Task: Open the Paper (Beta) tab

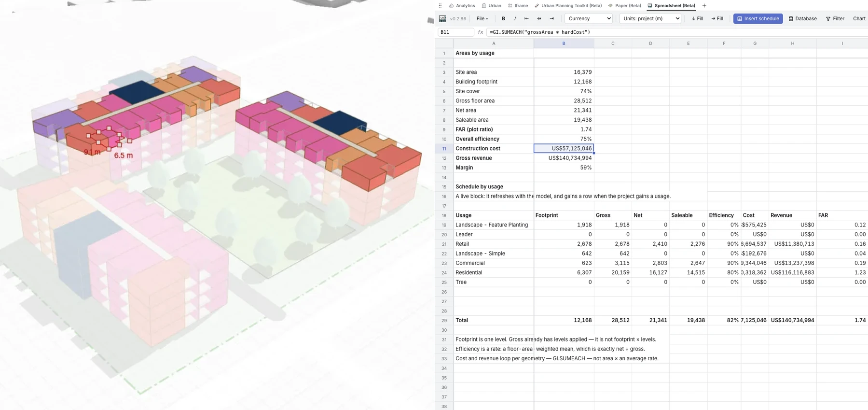Action: (624, 6)
